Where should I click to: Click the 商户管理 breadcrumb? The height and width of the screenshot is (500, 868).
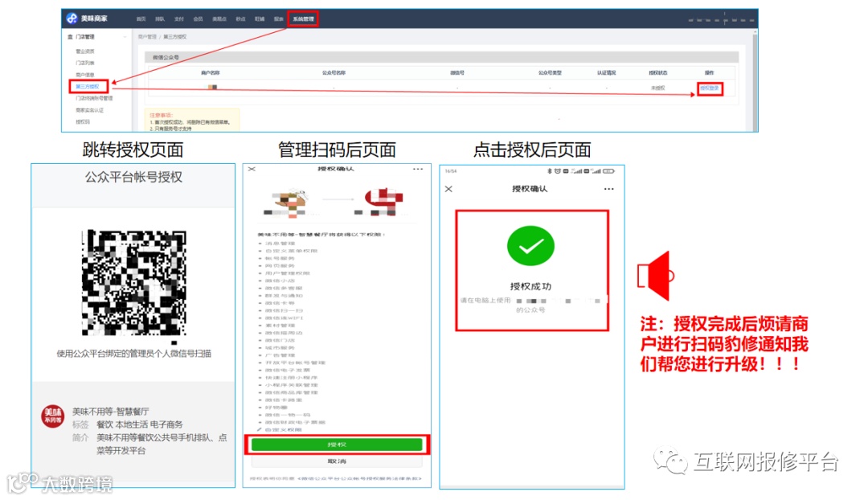coord(147,36)
